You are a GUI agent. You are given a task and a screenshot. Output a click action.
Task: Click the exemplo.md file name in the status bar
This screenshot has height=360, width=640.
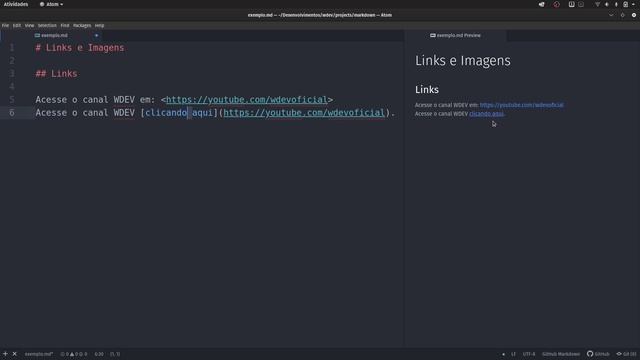(x=39, y=354)
